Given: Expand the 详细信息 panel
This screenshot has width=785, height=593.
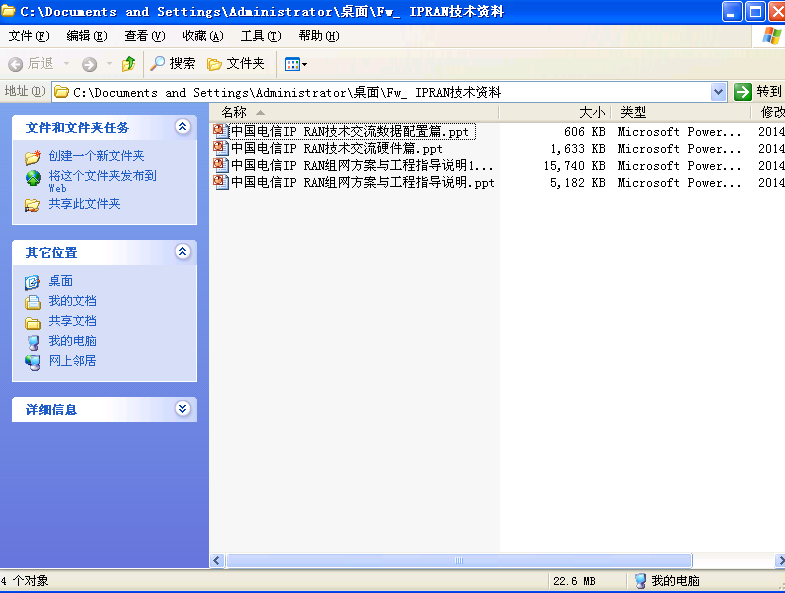Looking at the screenshot, I should coord(183,409).
